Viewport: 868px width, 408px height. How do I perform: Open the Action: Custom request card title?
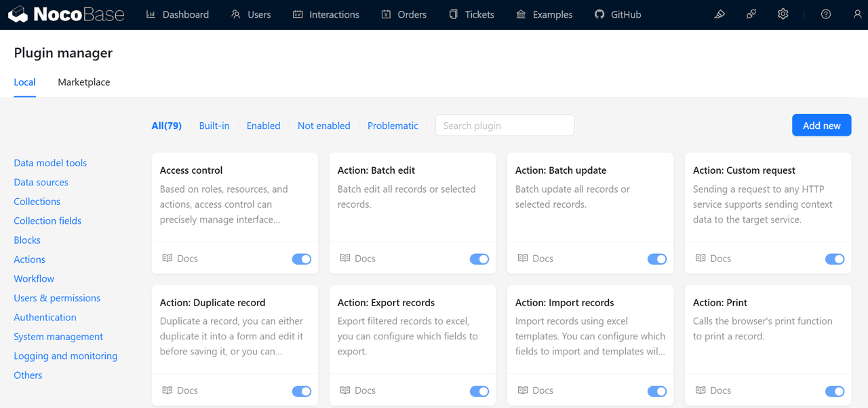(744, 170)
